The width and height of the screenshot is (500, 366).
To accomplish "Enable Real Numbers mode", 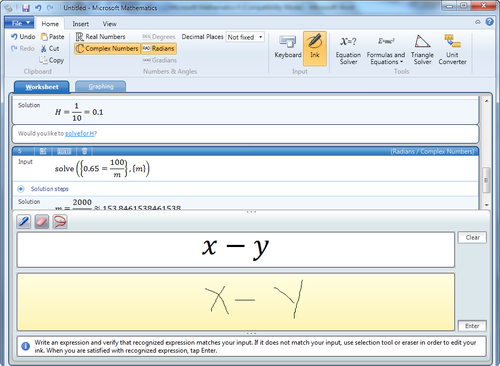I will [101, 37].
